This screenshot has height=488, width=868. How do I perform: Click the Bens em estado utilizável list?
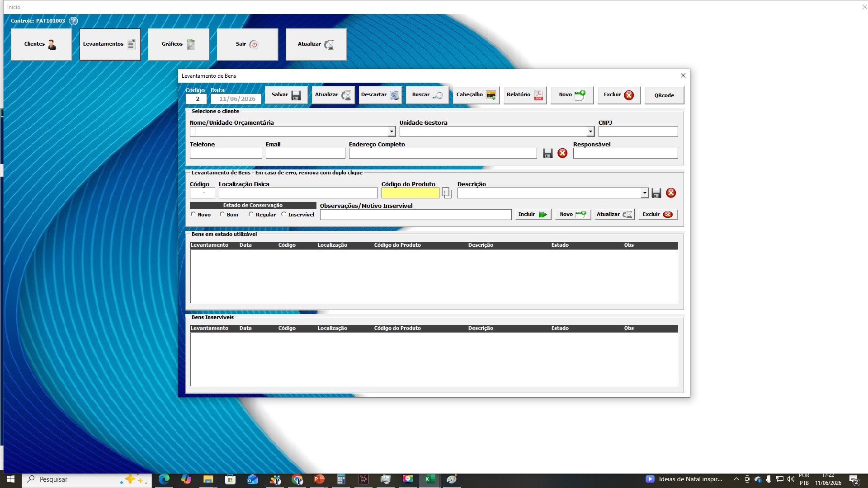(x=434, y=276)
